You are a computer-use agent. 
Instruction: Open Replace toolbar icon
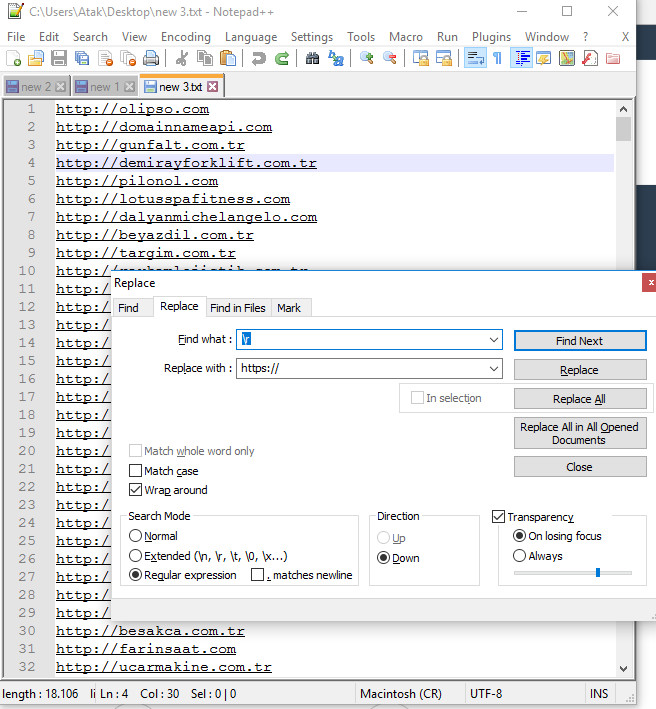coord(335,58)
